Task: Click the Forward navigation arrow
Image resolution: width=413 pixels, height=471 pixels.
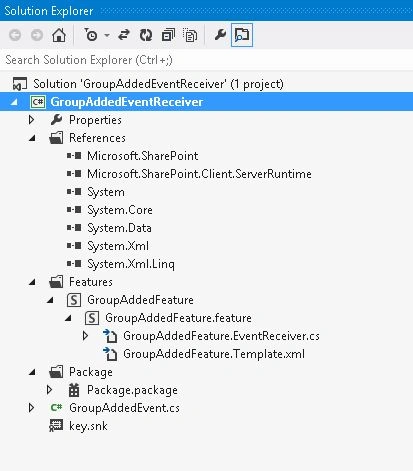Action: click(x=37, y=35)
